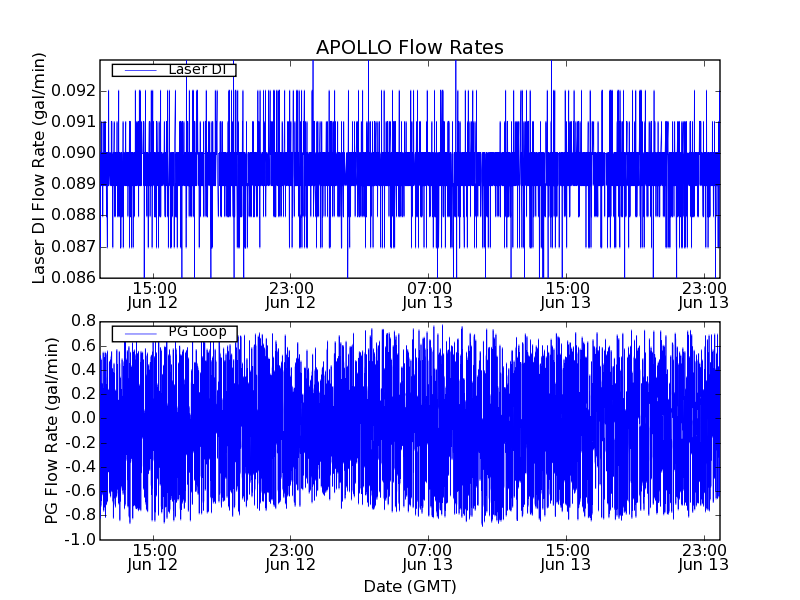Click the 0.8 tick on PG plot
The width and height of the screenshot is (800, 600).
pos(84,321)
